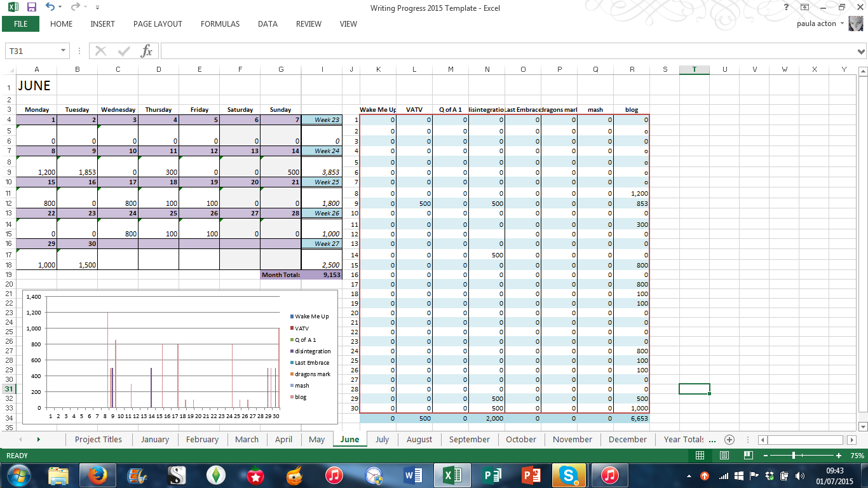Click the zoom slider handle
Viewport: 868px width, 488px height.
794,456
